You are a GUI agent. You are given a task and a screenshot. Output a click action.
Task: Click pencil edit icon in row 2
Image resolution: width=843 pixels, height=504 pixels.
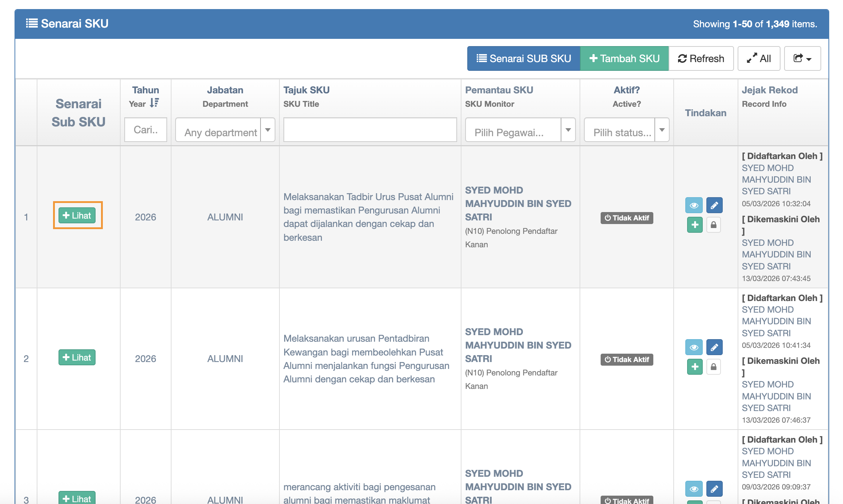coord(714,347)
